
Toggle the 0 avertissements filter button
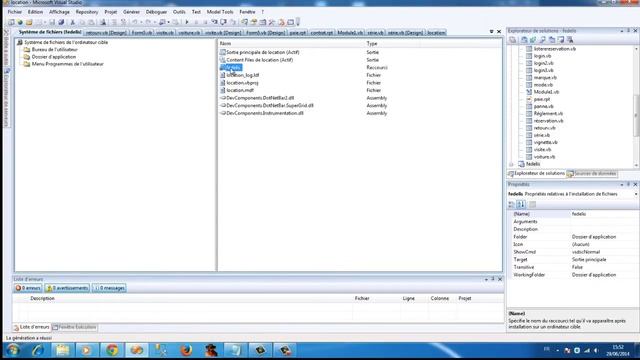pos(67,288)
